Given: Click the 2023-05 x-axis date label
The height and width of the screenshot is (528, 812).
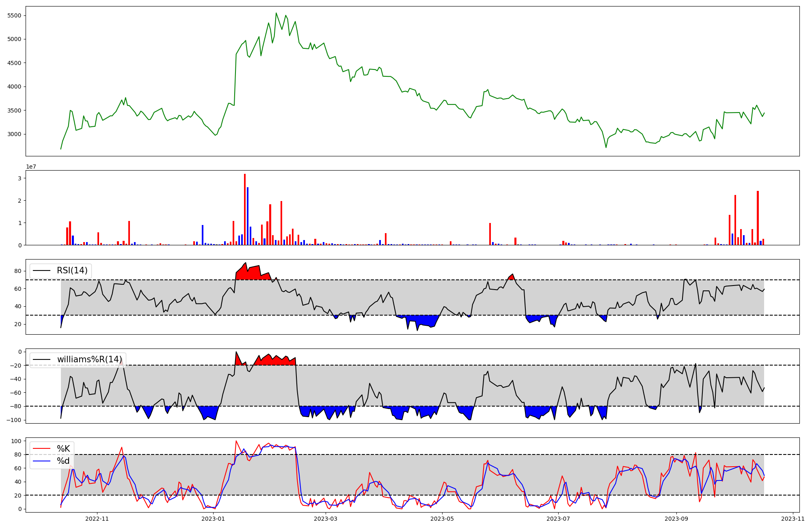Looking at the screenshot, I should [x=442, y=519].
